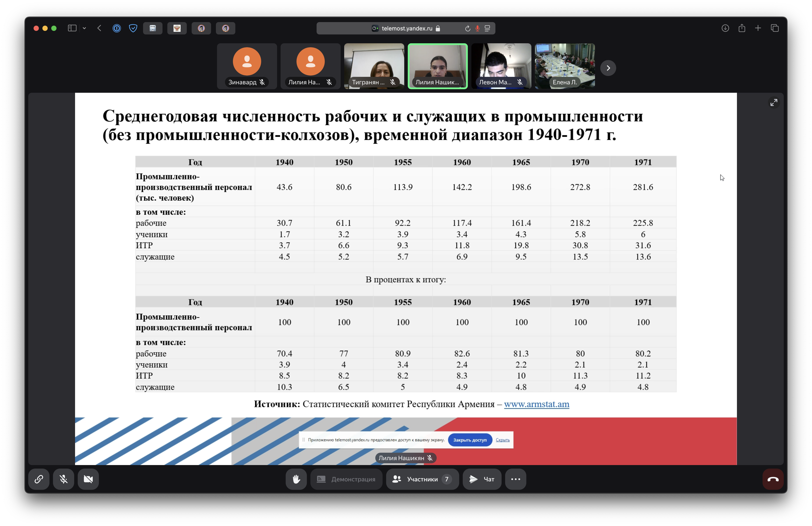Switch to the fourth pinned tab
812x526 pixels.
click(225, 28)
